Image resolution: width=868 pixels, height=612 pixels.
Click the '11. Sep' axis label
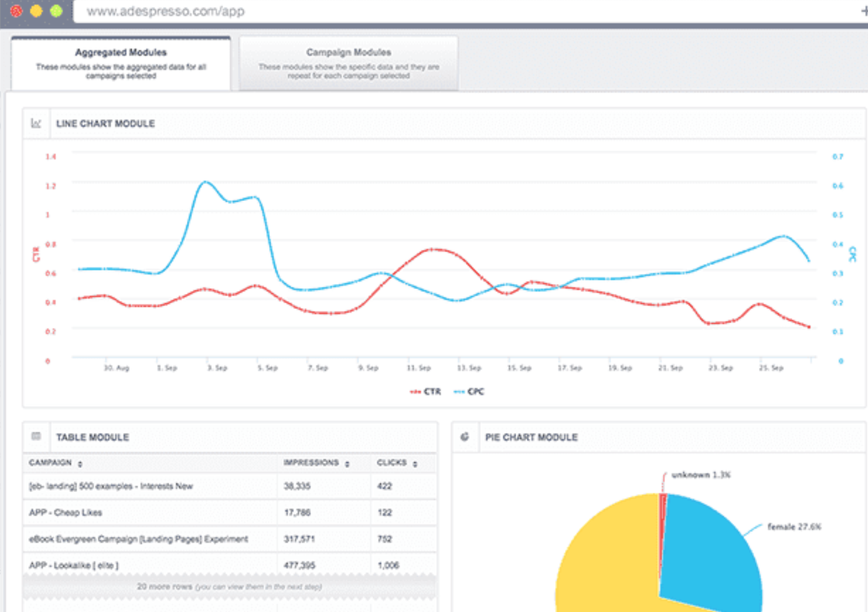[419, 368]
